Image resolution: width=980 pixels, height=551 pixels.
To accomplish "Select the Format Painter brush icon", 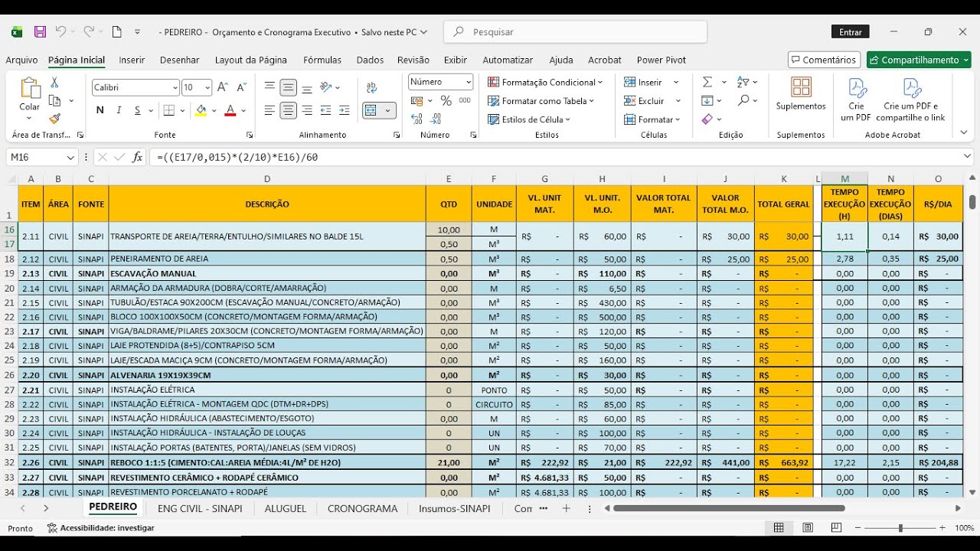I will pyautogui.click(x=54, y=119).
